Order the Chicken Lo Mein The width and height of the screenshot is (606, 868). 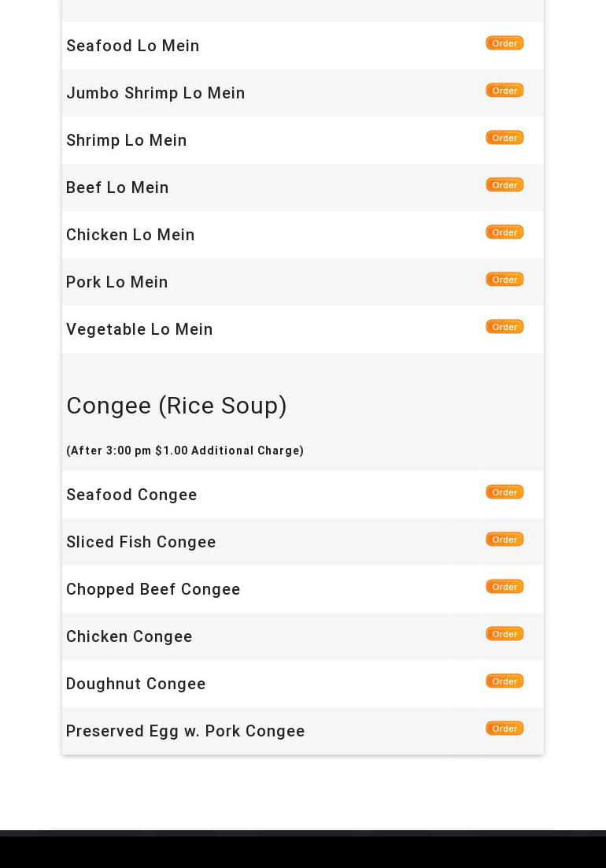pos(504,232)
